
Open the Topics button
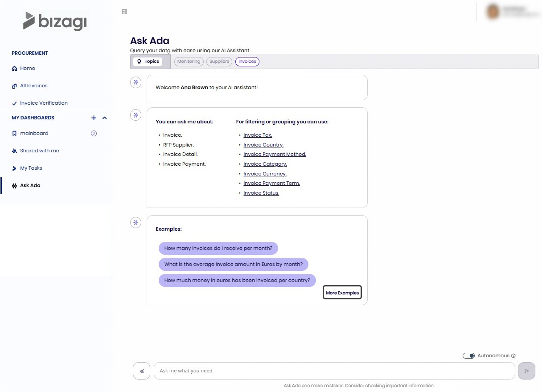148,61
